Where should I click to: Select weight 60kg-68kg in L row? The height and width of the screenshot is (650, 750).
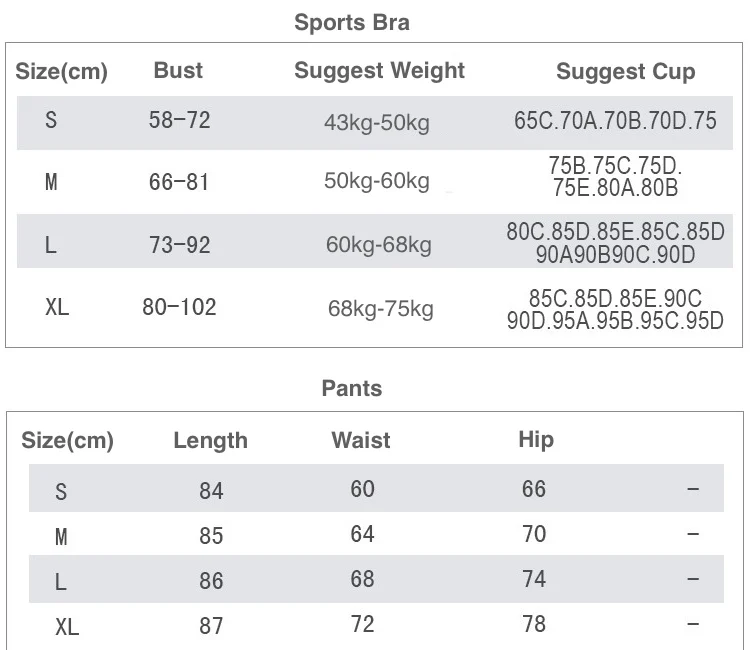click(x=379, y=245)
